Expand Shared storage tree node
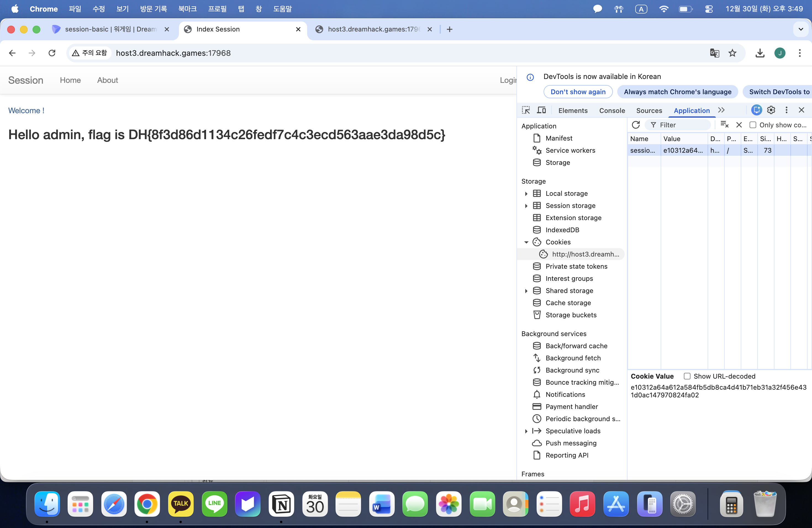Viewport: 812px width, 528px height. coord(526,291)
